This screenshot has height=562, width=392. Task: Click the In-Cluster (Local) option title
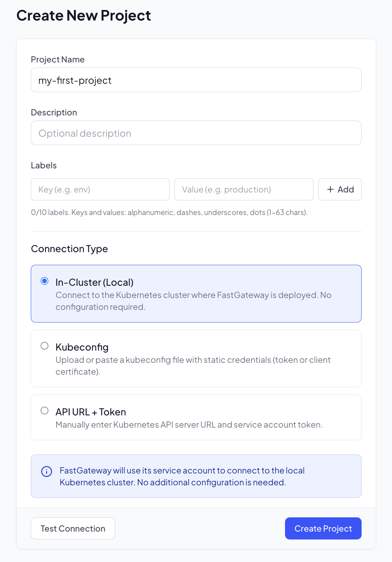(x=95, y=282)
